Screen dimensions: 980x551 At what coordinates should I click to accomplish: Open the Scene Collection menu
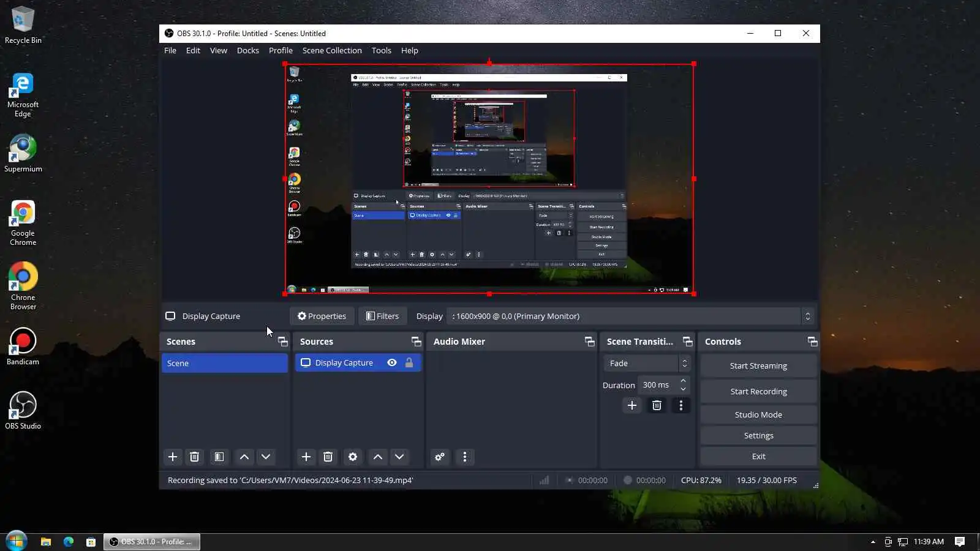(x=332, y=50)
